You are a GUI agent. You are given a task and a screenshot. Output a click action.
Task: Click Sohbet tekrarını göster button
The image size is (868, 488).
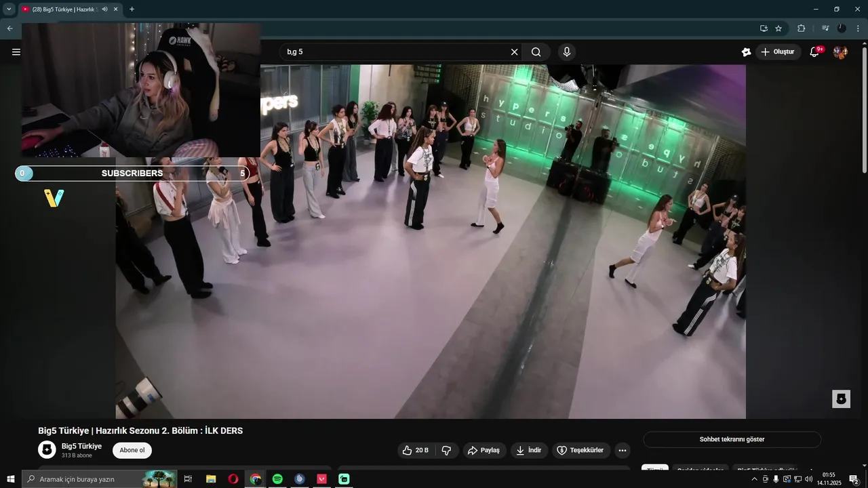(732, 439)
